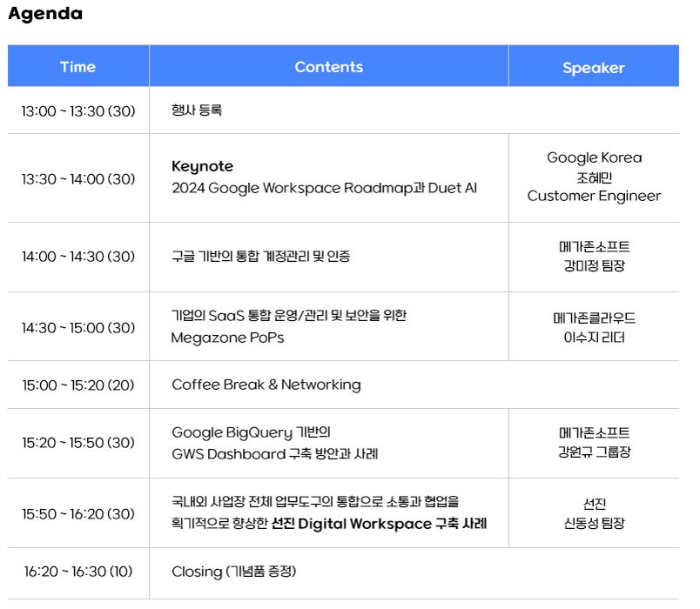Select the Keynote session title
700x609 pixels.
point(202,166)
